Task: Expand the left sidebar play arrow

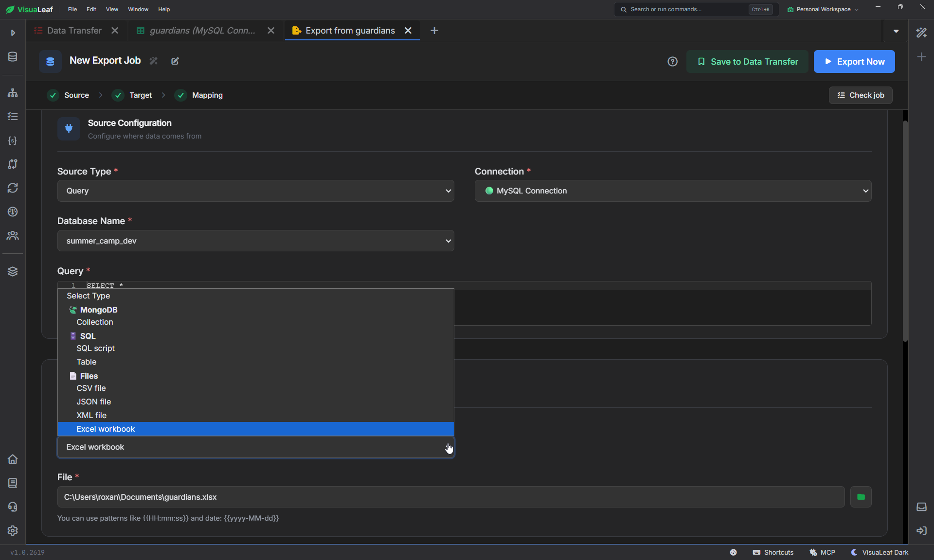Action: 13,33
